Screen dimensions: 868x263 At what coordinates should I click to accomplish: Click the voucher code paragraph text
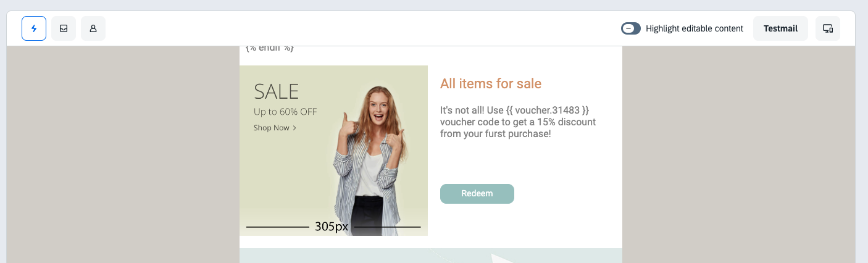click(x=517, y=122)
